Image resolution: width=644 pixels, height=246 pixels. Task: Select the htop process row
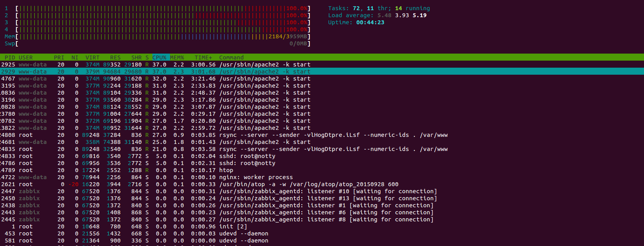[x=322, y=170]
